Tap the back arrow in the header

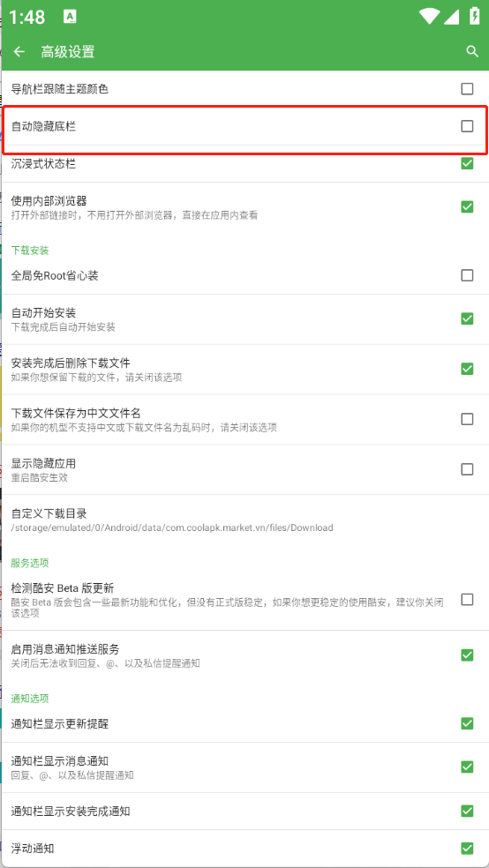pos(19,51)
